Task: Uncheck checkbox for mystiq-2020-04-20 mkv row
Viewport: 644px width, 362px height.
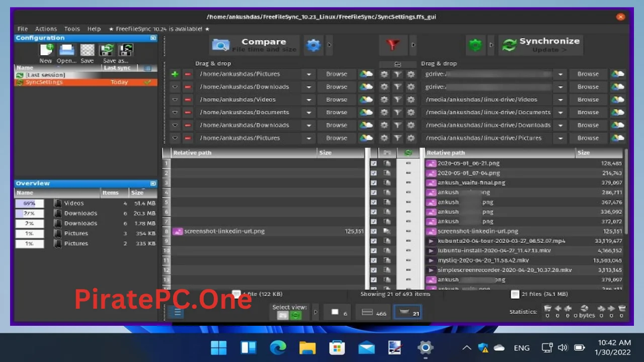Action: 373,260
